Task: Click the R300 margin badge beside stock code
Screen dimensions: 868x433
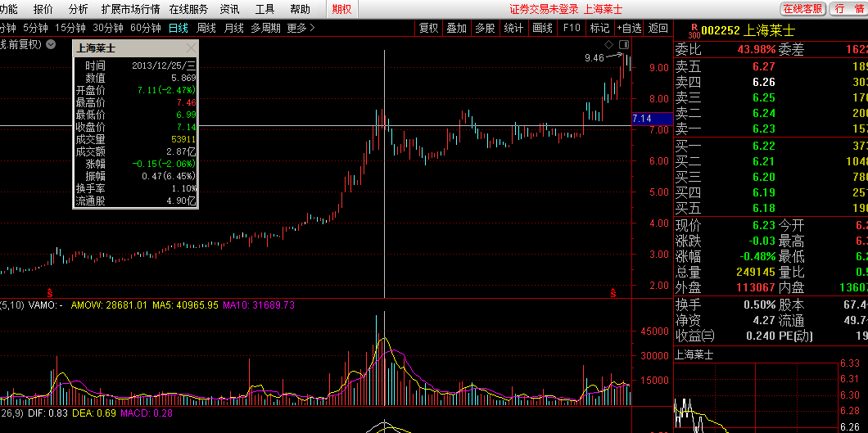Action: (694, 31)
